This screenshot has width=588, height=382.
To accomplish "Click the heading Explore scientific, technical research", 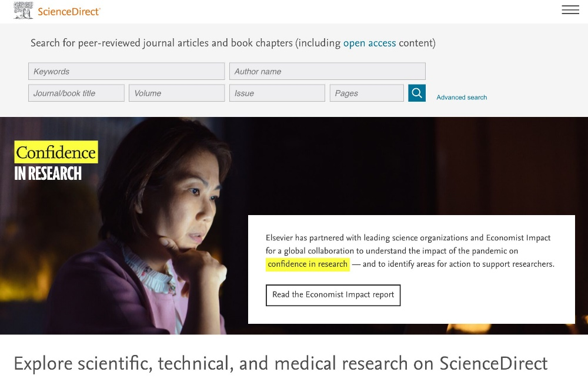I will (x=280, y=364).
